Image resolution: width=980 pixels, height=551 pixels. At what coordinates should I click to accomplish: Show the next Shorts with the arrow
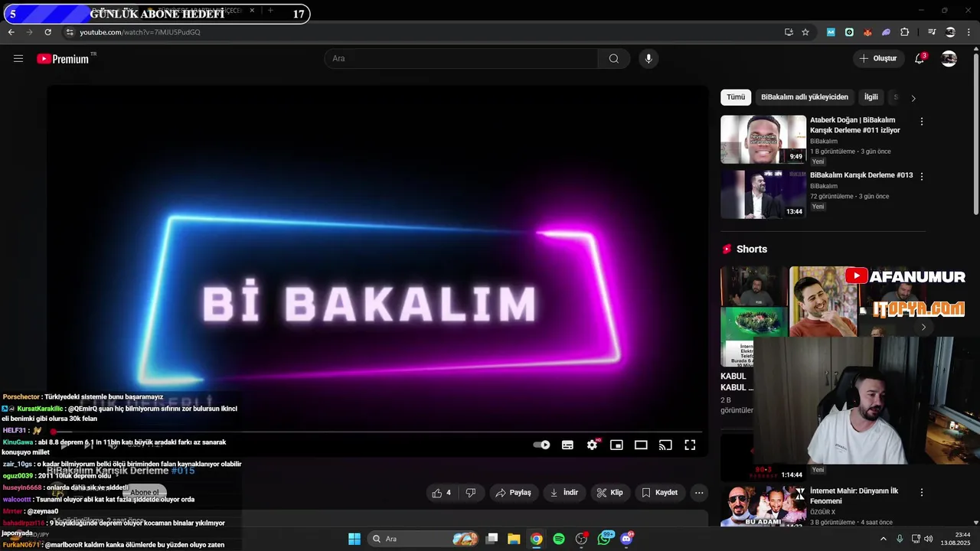(x=923, y=328)
